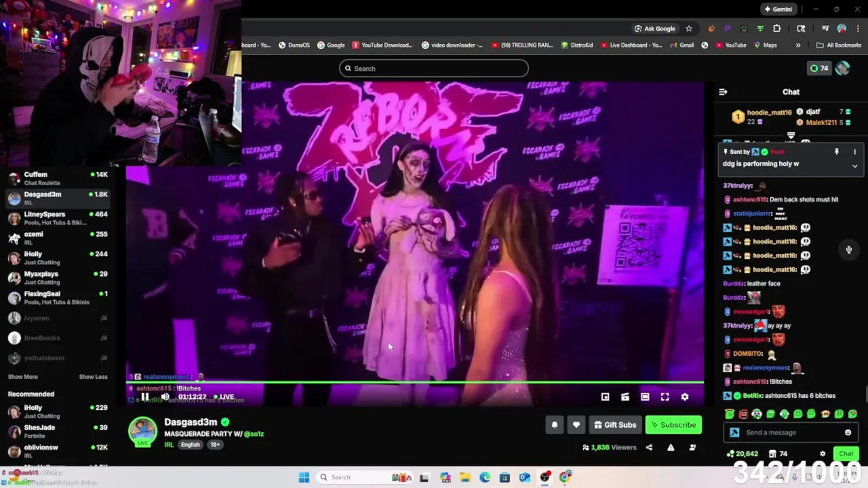
Task: Pause the stream video
Action: tap(144, 397)
